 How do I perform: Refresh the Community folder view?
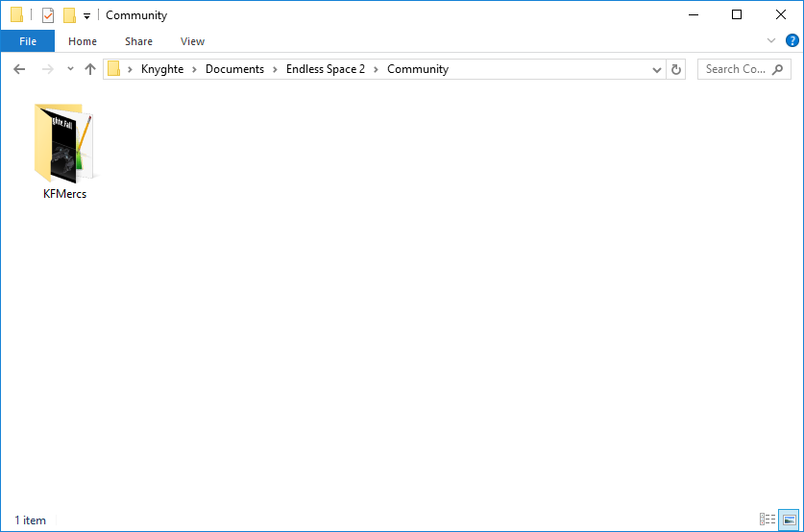pos(676,69)
